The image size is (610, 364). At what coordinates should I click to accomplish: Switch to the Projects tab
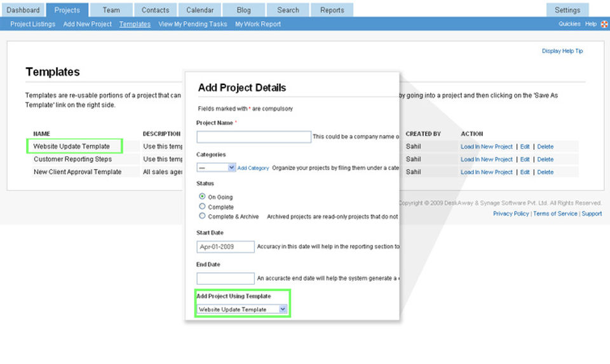[x=67, y=10]
